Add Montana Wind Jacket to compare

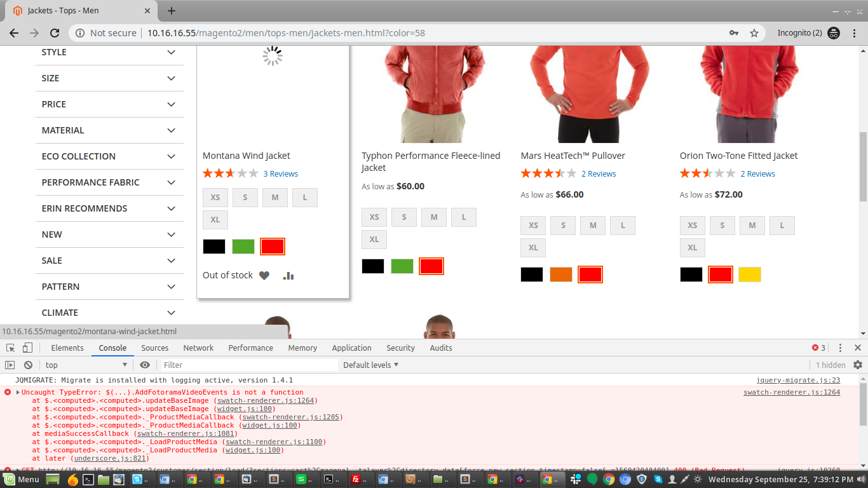click(288, 275)
